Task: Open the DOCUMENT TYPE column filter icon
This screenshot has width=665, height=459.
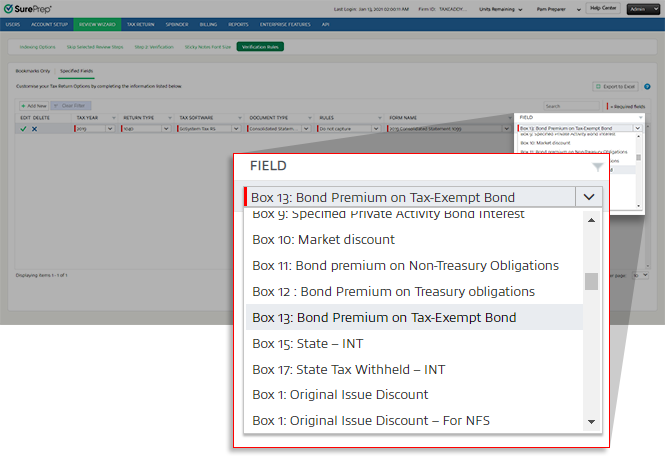Action: point(310,118)
